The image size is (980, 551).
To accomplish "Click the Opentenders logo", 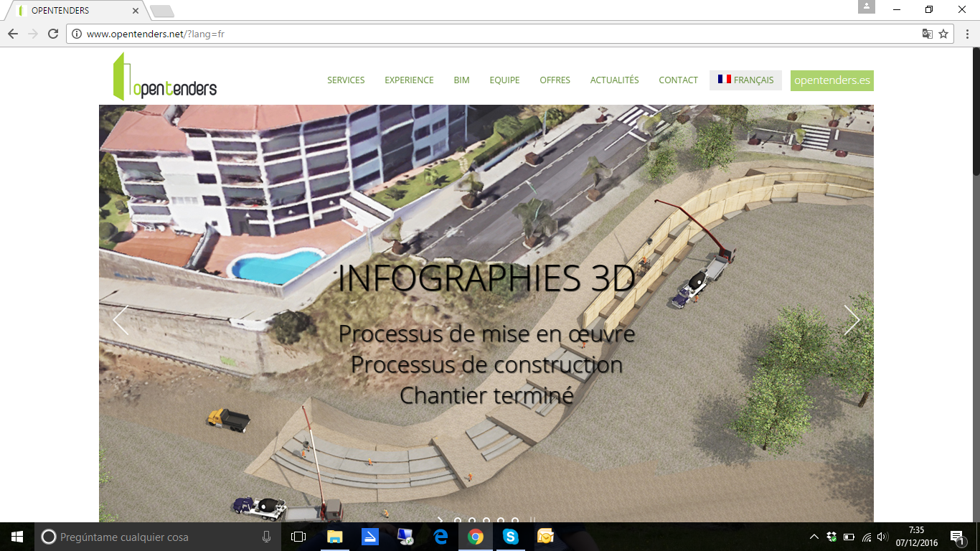I will pos(165,77).
